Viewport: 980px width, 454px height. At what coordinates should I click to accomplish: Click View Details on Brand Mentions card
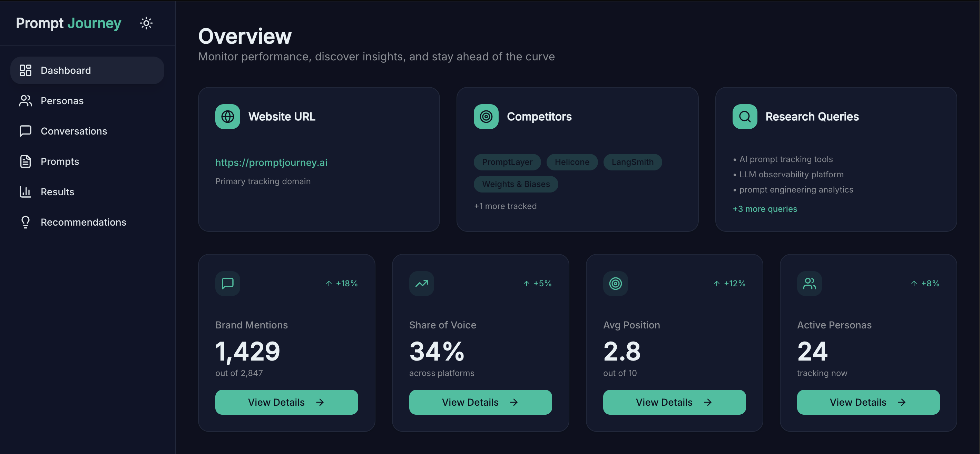point(286,402)
